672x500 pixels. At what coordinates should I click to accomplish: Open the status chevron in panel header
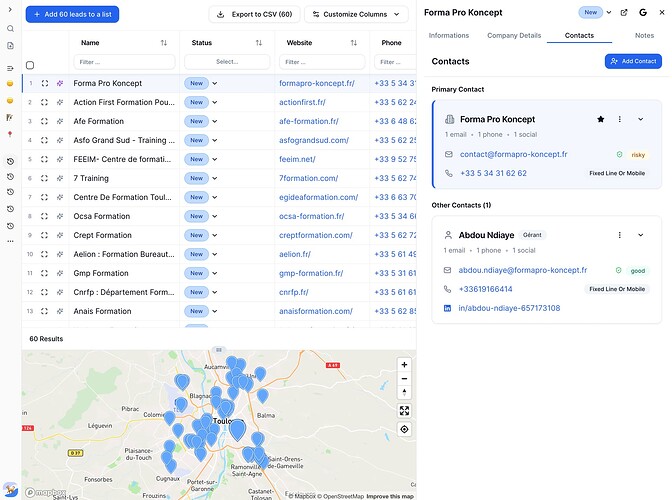coord(609,12)
